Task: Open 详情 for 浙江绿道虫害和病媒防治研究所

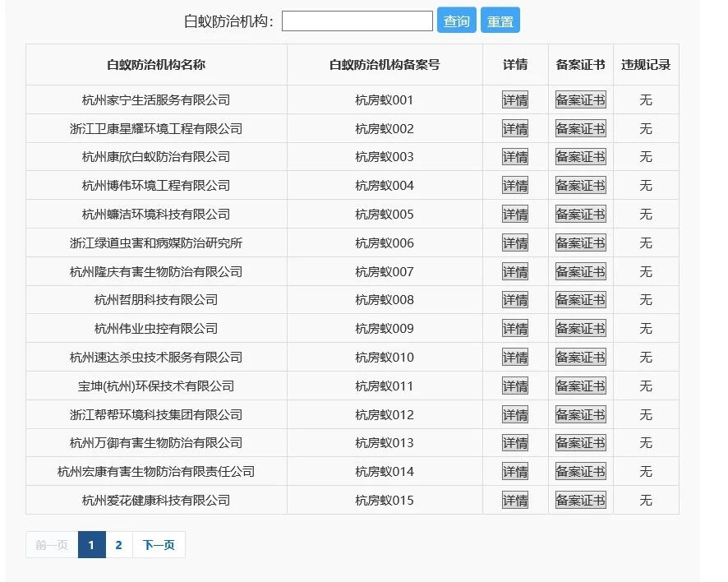Action: pyautogui.click(x=515, y=243)
